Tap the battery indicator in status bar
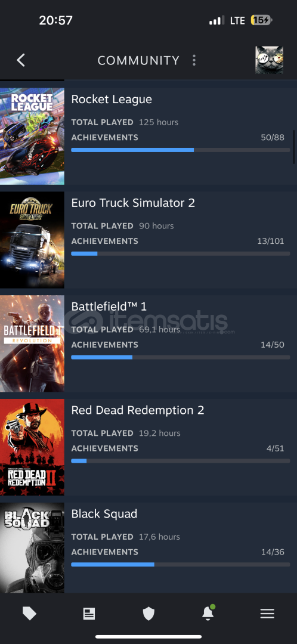297x644 pixels. pyautogui.click(x=261, y=20)
